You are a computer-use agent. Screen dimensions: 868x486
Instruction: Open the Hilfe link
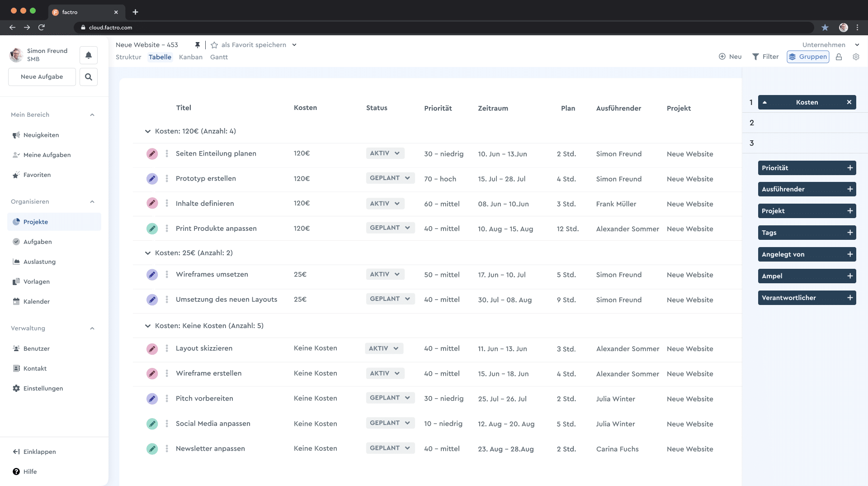click(x=25, y=472)
